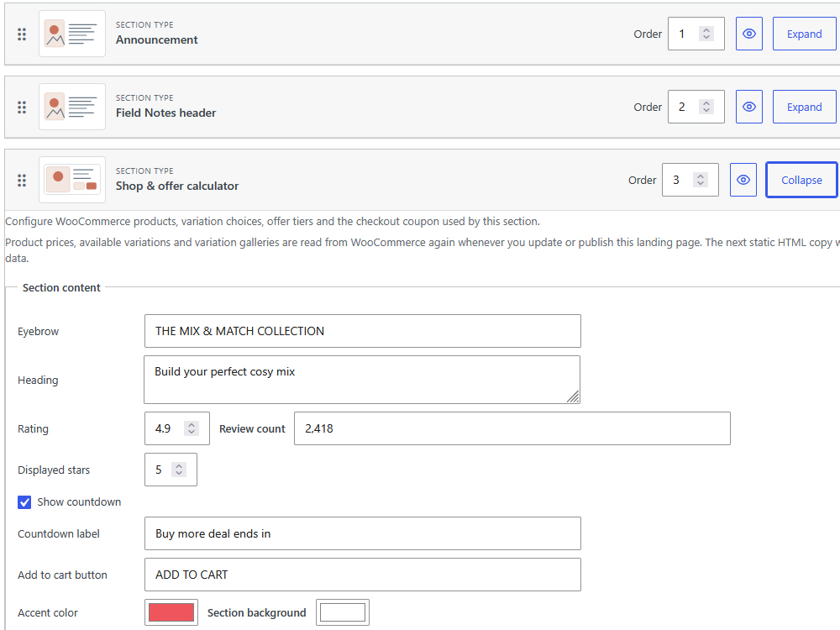Open the Section background color swatch
This screenshot has width=840, height=630.
(x=343, y=612)
